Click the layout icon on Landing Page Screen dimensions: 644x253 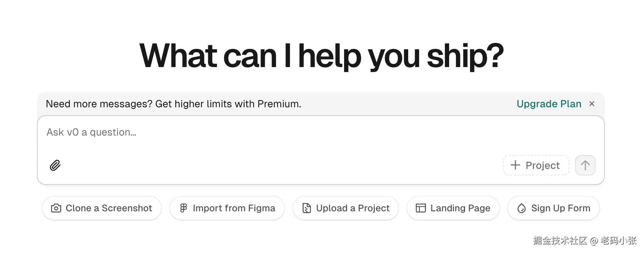421,208
